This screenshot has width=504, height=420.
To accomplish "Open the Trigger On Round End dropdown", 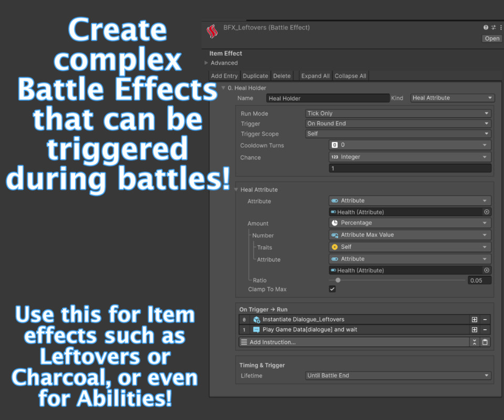I will click(398, 123).
